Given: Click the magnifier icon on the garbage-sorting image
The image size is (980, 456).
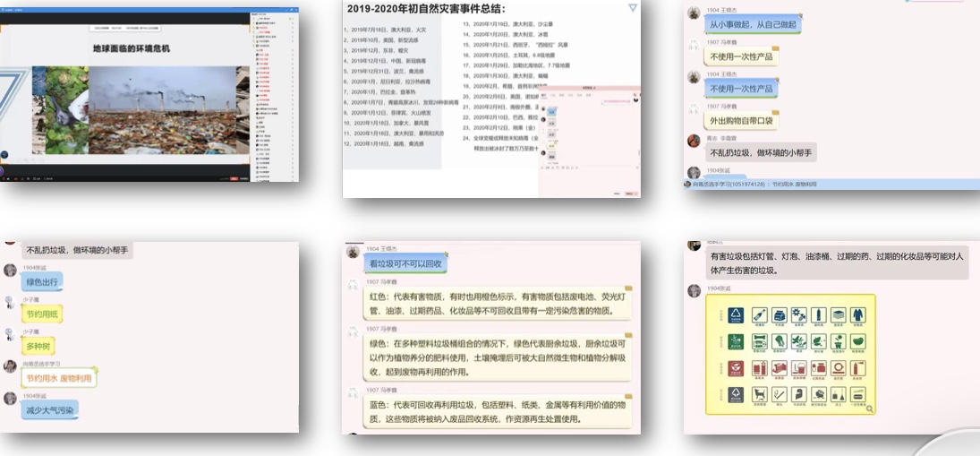Looking at the screenshot, I should (x=867, y=409).
